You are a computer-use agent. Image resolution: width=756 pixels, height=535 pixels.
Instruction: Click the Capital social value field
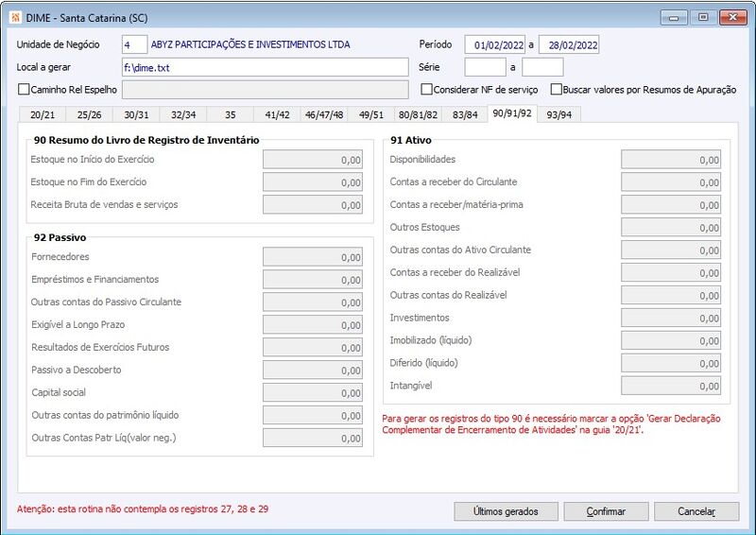point(313,393)
